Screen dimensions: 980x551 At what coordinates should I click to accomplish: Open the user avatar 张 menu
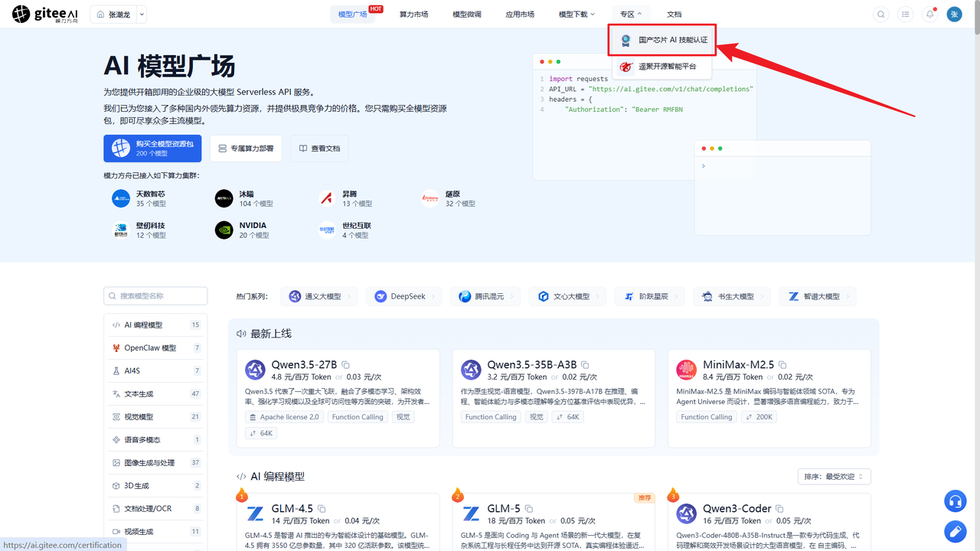coord(955,15)
